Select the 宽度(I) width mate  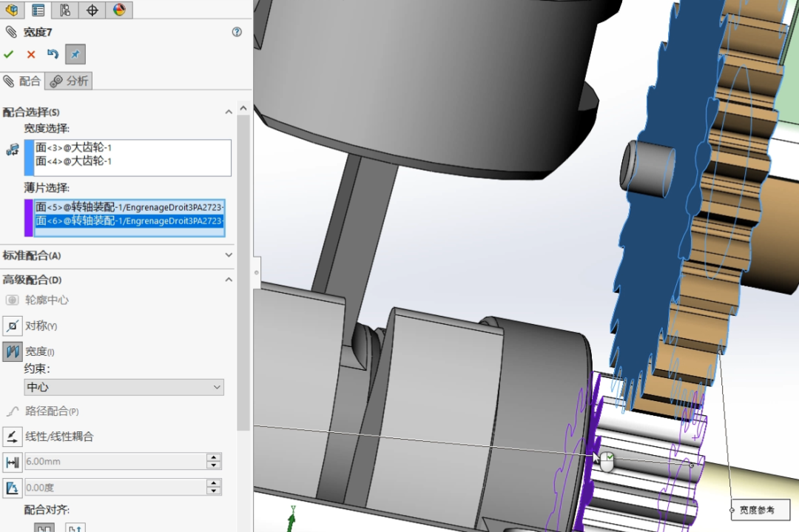coord(29,351)
